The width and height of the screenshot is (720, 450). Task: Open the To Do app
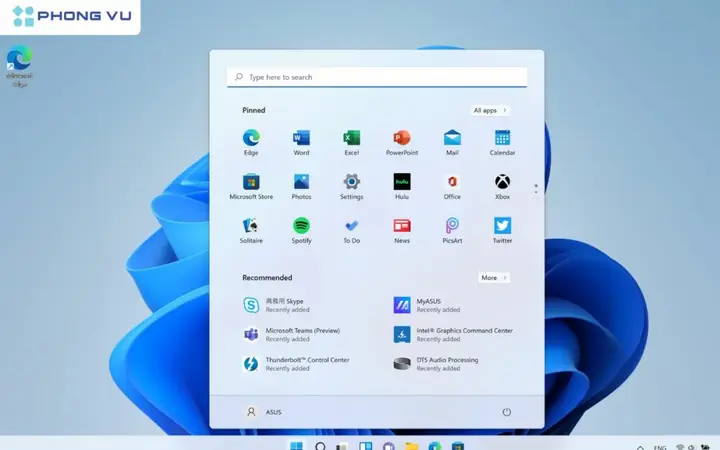pos(352,231)
